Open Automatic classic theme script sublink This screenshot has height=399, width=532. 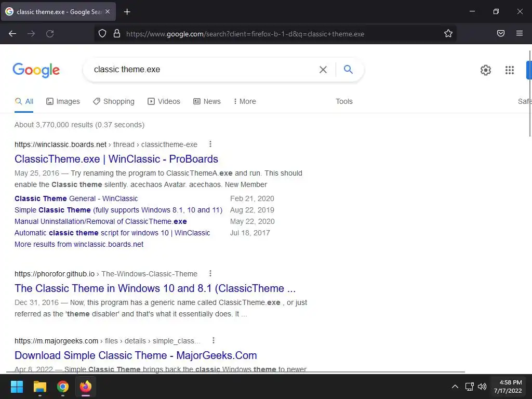coord(112,233)
